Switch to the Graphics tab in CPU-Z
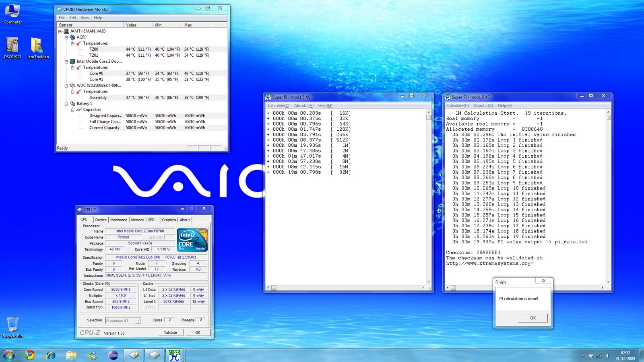This screenshot has width=644, height=362. tap(169, 220)
